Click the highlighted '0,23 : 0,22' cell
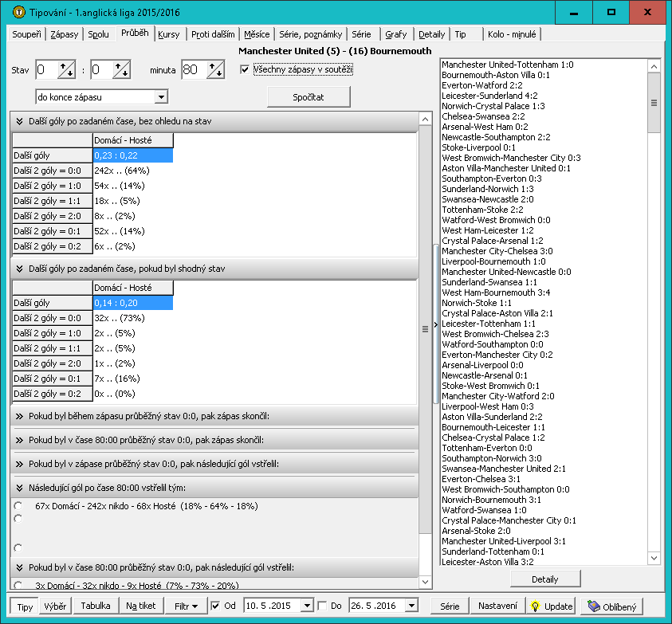 click(x=133, y=155)
